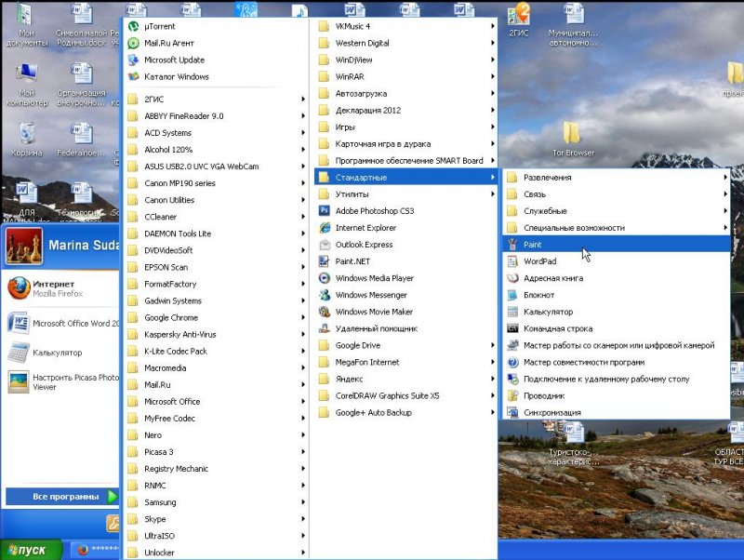This screenshot has height=560, width=744.
Task: Open Блокнот using its notepad icon
Action: click(512, 295)
